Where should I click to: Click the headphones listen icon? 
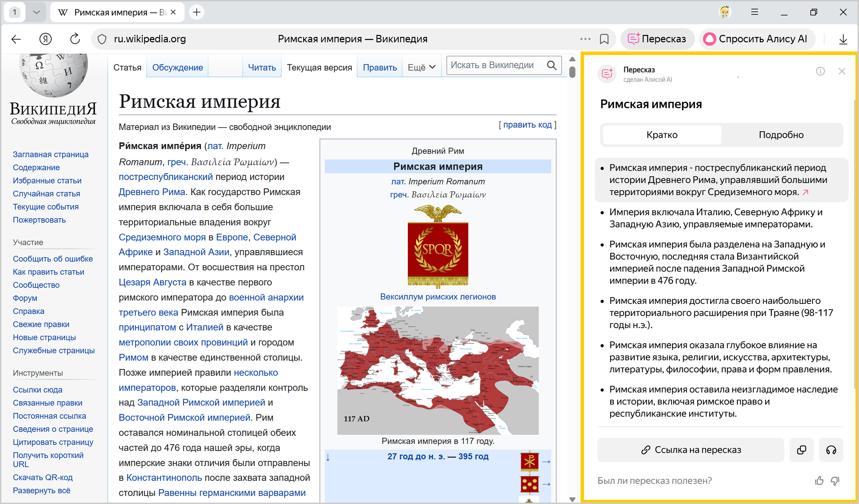(x=831, y=450)
